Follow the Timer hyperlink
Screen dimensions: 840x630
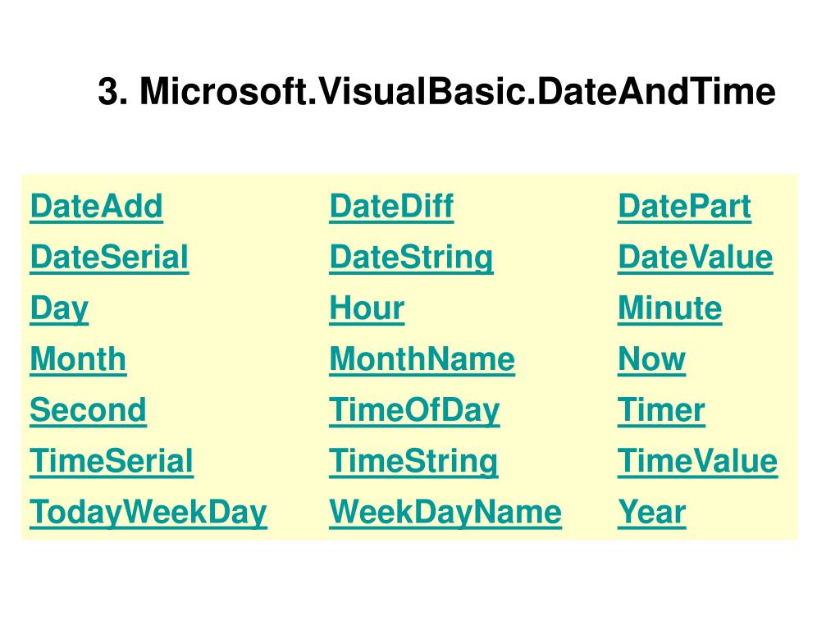pyautogui.click(x=661, y=410)
